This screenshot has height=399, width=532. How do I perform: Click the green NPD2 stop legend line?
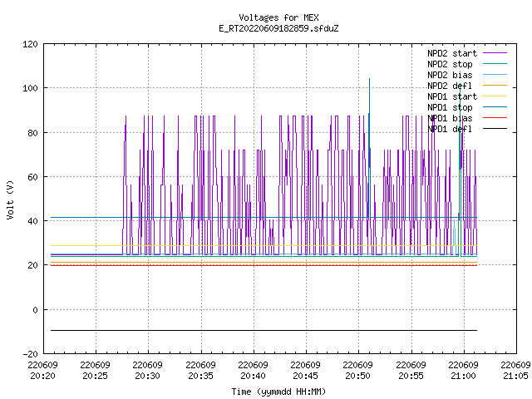click(x=495, y=63)
